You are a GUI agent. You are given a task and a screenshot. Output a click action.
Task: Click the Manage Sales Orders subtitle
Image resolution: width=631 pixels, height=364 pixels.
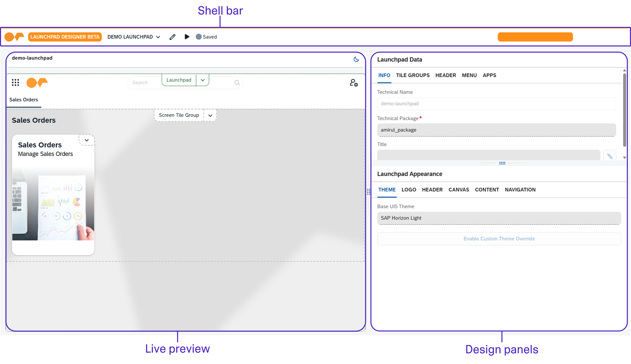[x=45, y=154]
